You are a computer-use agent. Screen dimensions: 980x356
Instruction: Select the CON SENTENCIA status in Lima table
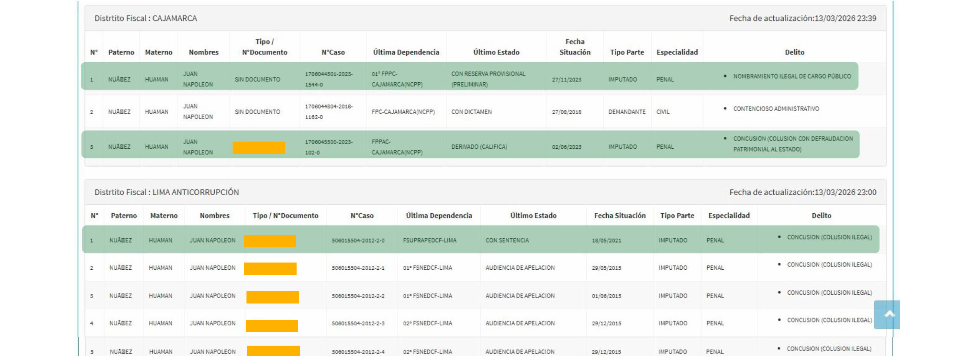(507, 240)
